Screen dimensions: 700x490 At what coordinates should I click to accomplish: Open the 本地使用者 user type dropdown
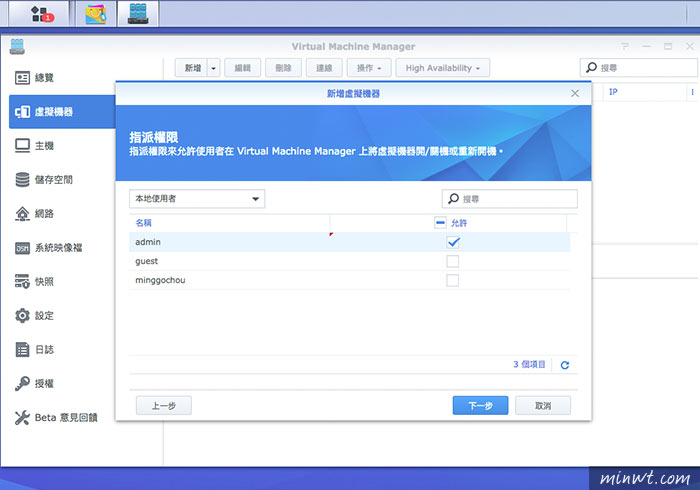coord(197,199)
